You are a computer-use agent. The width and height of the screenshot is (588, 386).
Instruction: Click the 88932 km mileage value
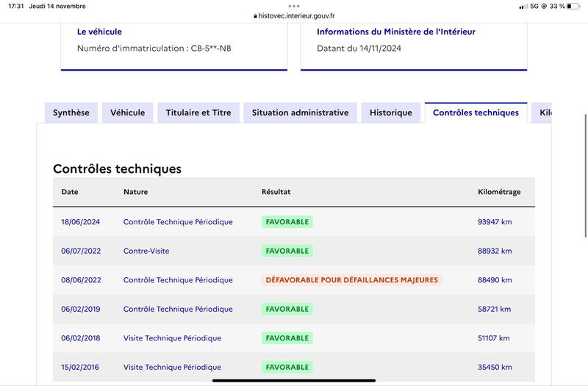tap(495, 251)
